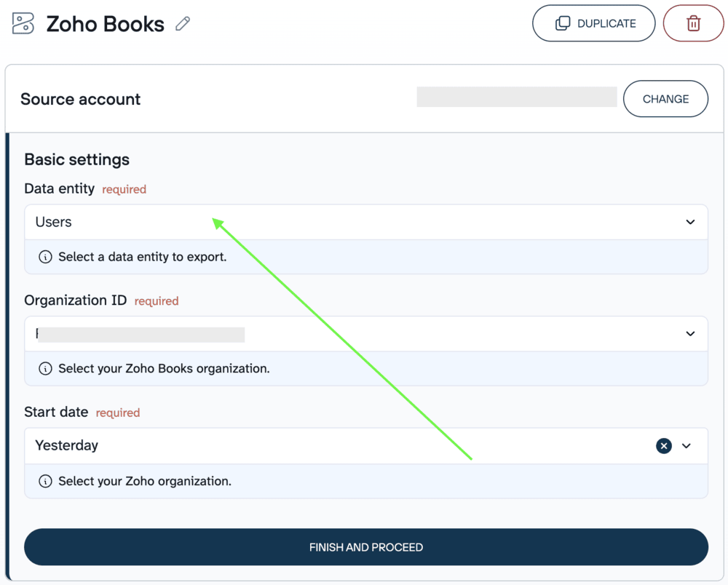Click CHANGE next to Source account
Image resolution: width=728 pixels, height=585 pixels.
[665, 98]
